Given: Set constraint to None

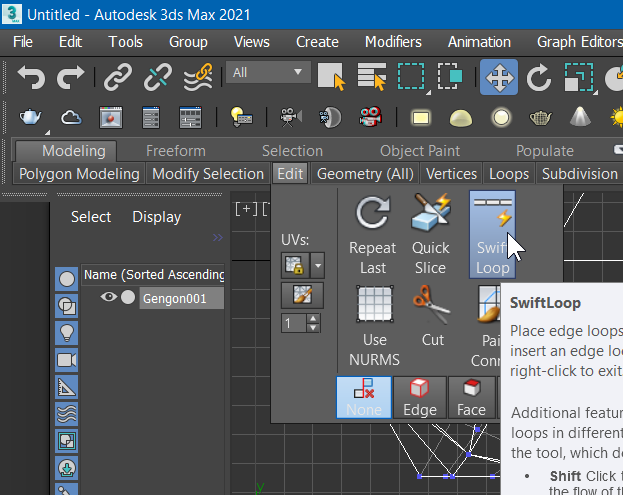Looking at the screenshot, I should click(364, 398).
